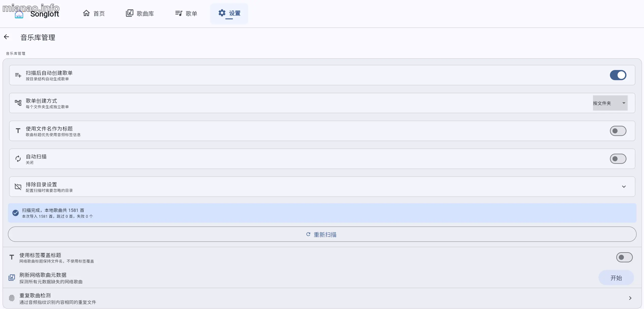This screenshot has width=644, height=309.
Task: Click the fingerprint icon beside 重复歌曲检测
Action: pyautogui.click(x=12, y=298)
